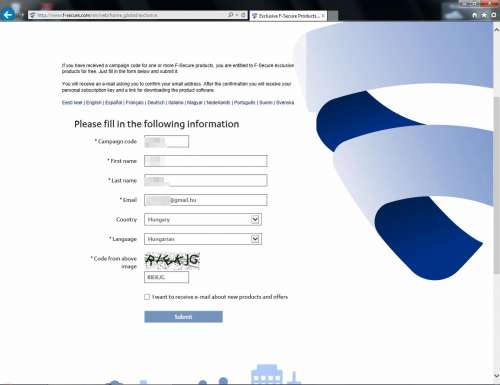Click the 'Please fill in the following information' heading
Screen dimensions: 500x385
click(x=157, y=124)
